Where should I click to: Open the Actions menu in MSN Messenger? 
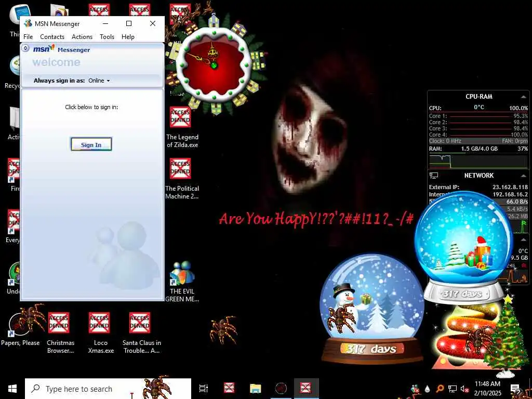pos(82,37)
